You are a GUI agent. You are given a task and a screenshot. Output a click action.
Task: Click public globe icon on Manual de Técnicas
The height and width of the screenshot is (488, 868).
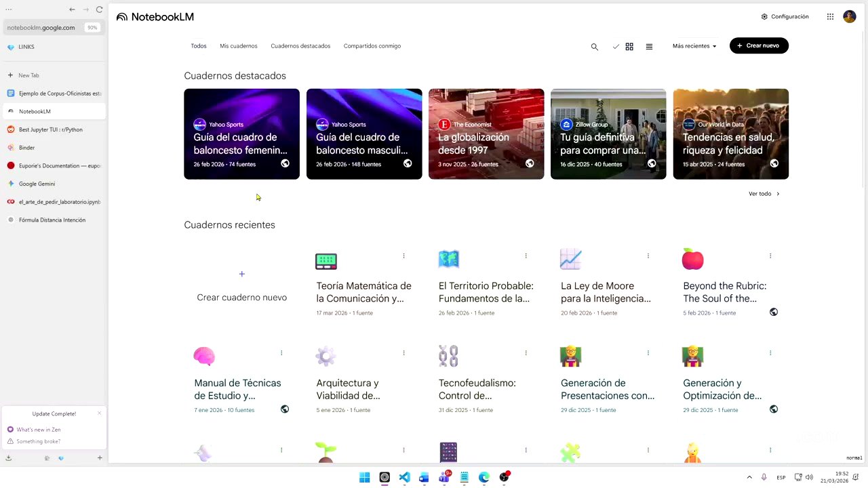(x=285, y=409)
